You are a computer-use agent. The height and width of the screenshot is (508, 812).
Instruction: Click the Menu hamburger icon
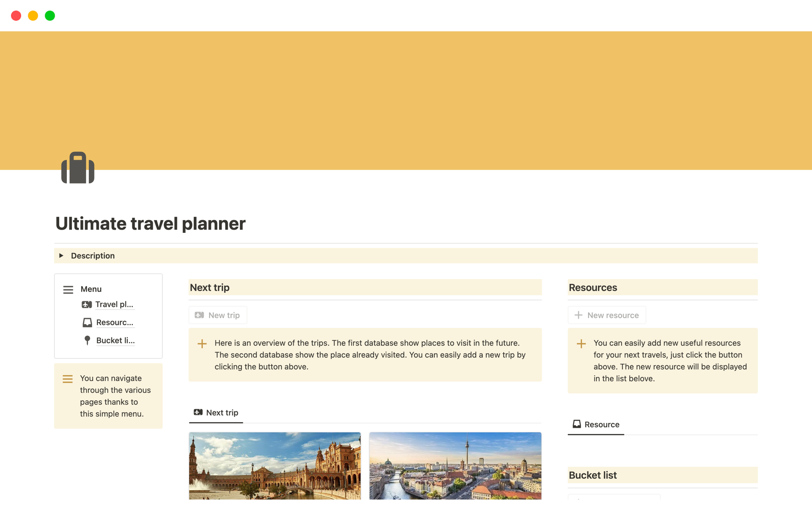[x=69, y=289]
